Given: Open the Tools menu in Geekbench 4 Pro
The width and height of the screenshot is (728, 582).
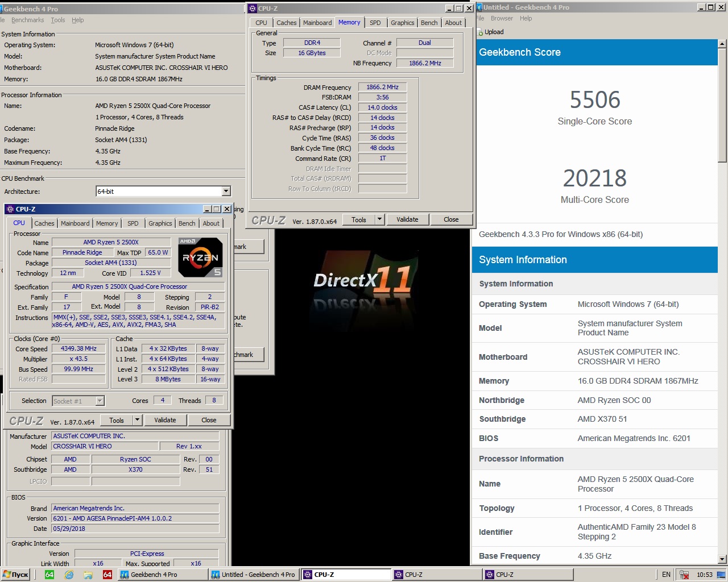Looking at the screenshot, I should [58, 20].
